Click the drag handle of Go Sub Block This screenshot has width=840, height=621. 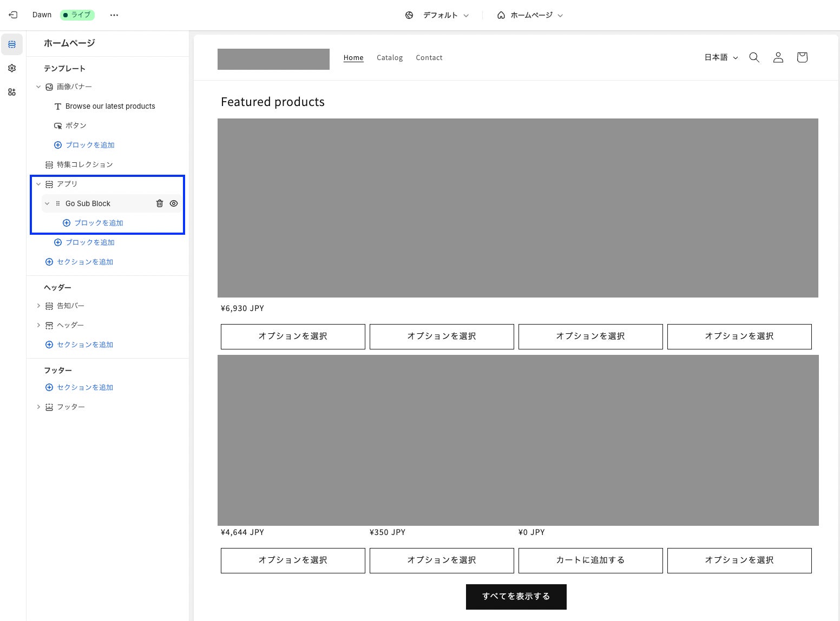point(58,203)
